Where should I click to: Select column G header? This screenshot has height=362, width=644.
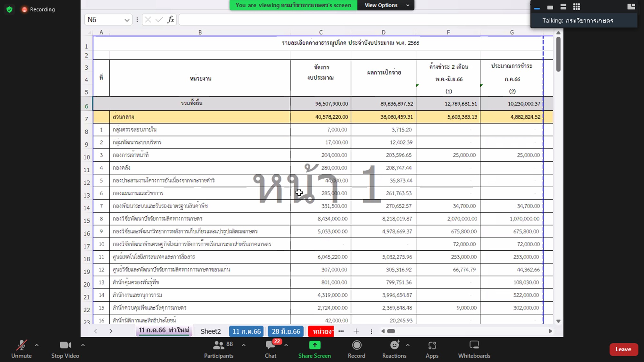click(512, 32)
